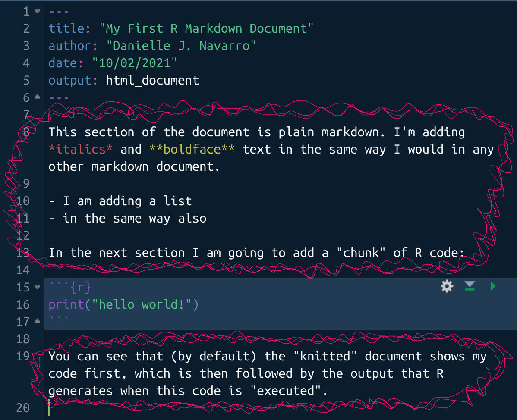Click the "I am adding a list" item
Screen dimensions: 517x420
pyautogui.click(x=127, y=201)
